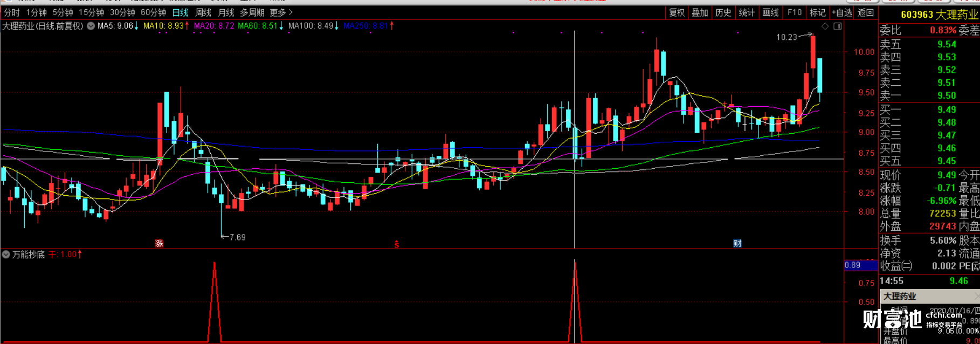
Task: Click stock title 603963 大理药业
Action: tap(940, 15)
